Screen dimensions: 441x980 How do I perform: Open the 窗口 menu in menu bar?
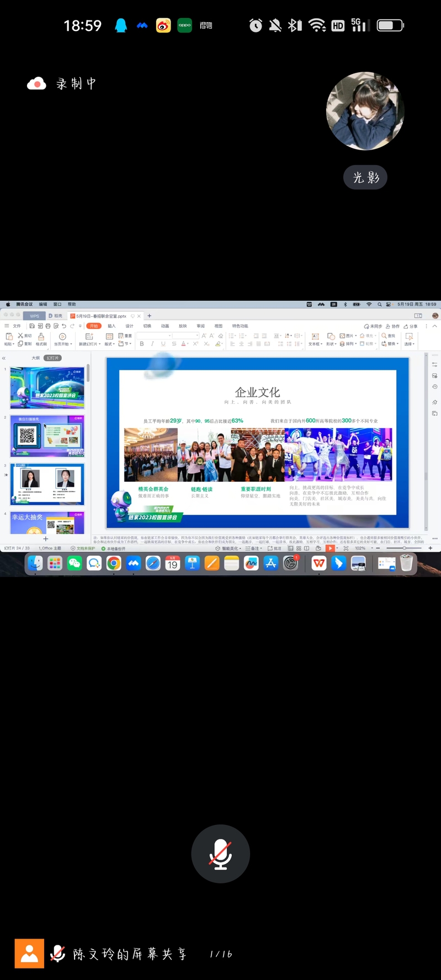[x=57, y=304]
